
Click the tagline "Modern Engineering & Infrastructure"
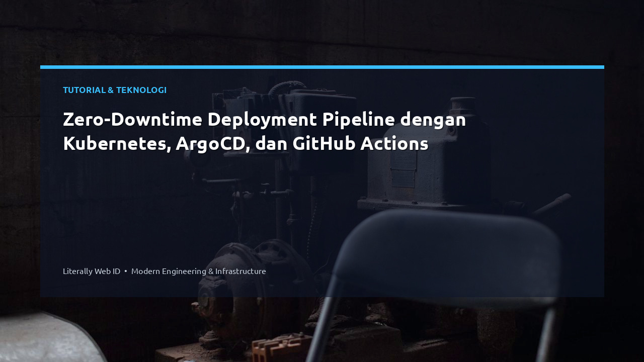click(199, 271)
